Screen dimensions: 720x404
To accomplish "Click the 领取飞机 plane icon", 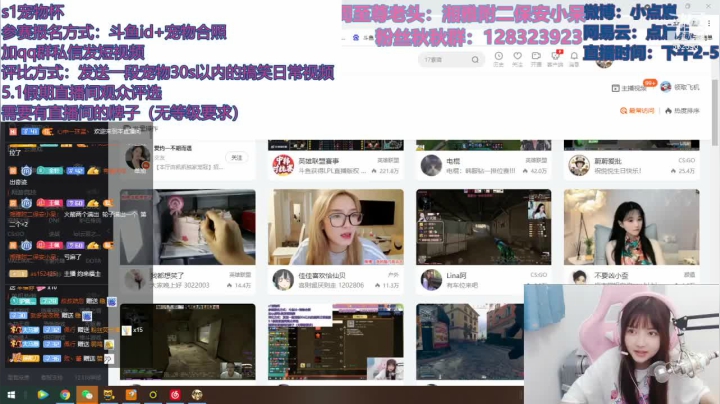I will point(665,87).
